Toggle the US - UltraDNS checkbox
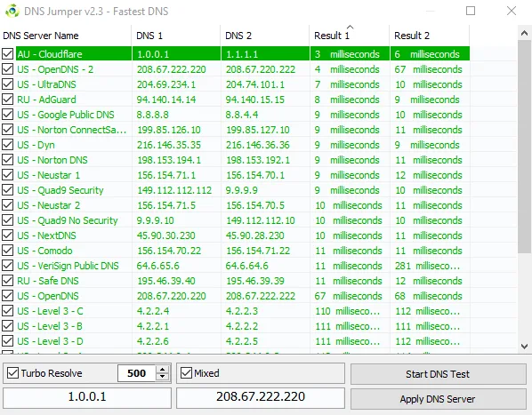This screenshot has width=532, height=415. tap(7, 84)
